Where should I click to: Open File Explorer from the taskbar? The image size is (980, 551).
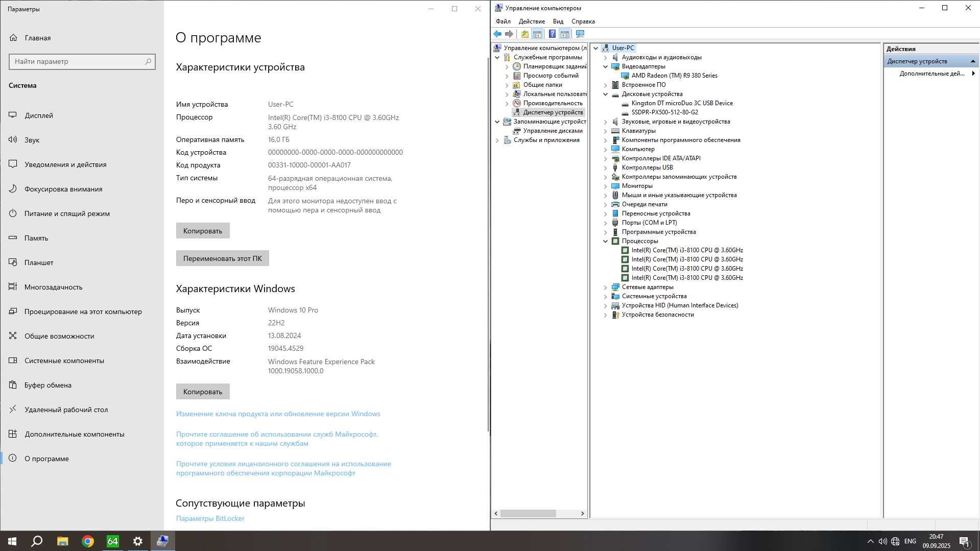pos(62,541)
